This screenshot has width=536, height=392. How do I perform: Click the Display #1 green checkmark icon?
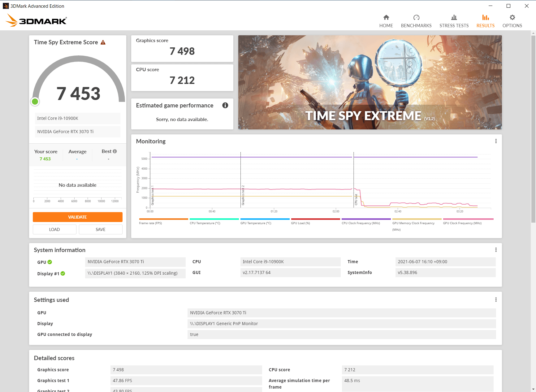[63, 273]
